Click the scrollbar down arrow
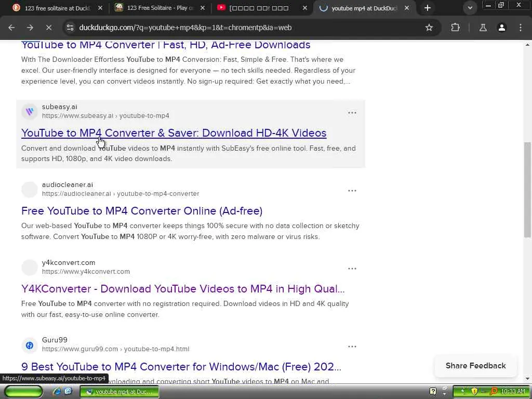Image resolution: width=532 pixels, height=399 pixels. coord(527,379)
